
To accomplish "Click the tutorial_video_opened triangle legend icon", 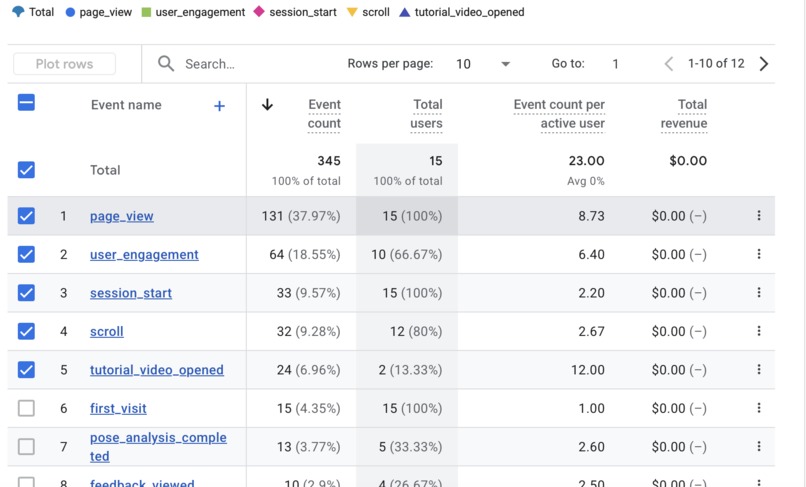I will point(405,12).
